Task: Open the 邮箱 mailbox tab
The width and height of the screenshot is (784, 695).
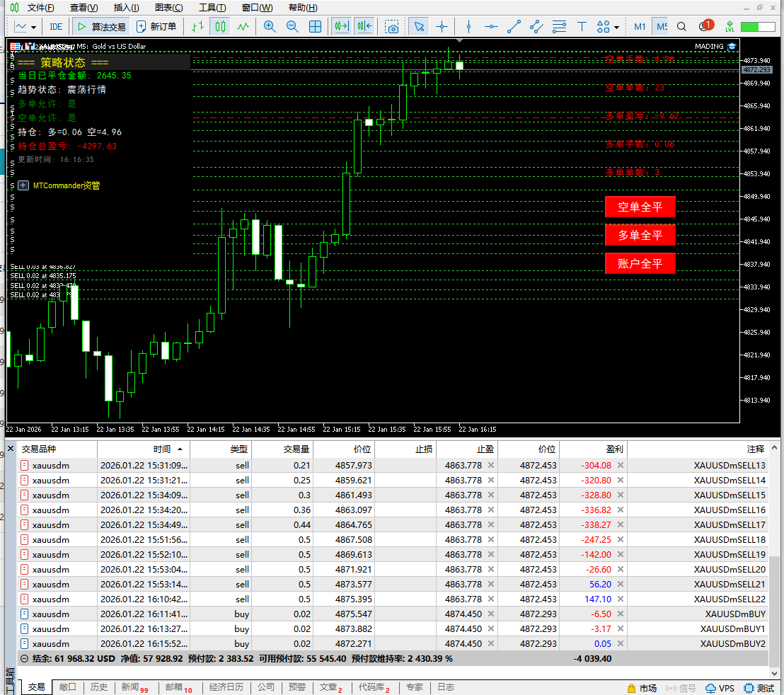Action: (178, 687)
